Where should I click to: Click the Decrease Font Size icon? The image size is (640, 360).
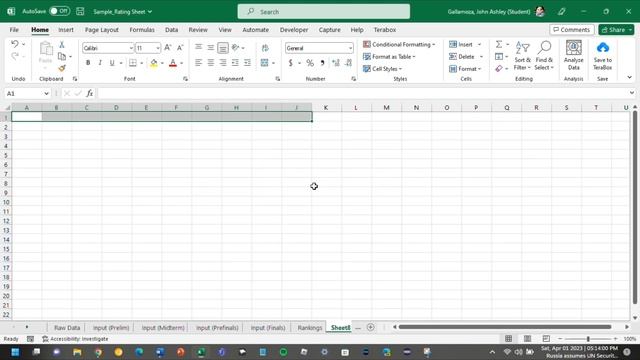(x=180, y=48)
